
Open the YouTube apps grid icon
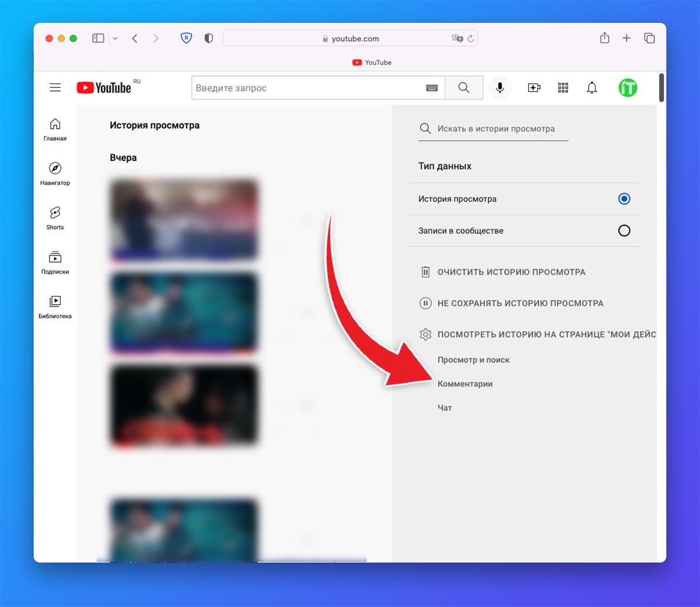coord(563,88)
